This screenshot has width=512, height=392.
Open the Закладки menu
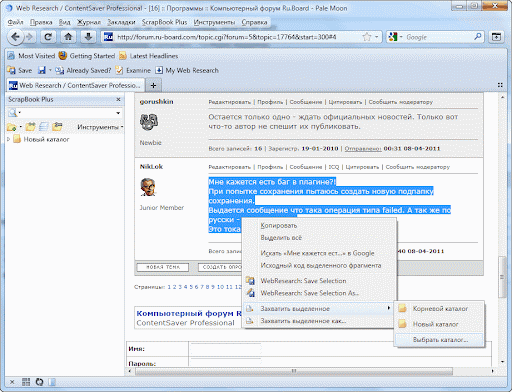[121, 22]
